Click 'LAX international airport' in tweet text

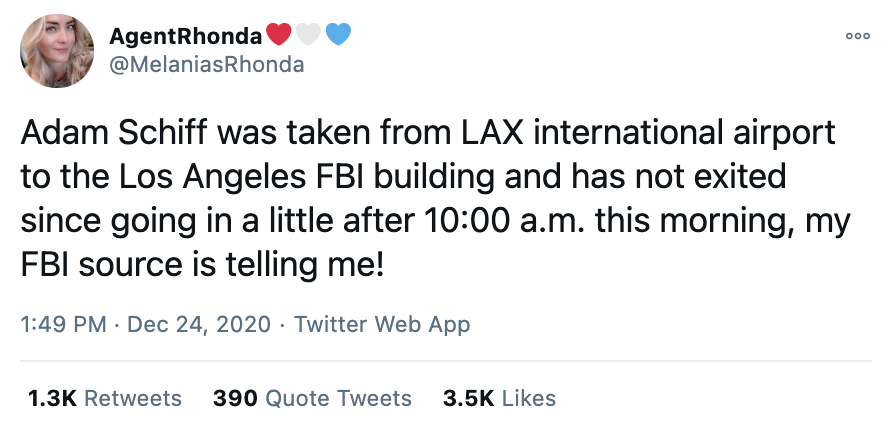click(x=648, y=133)
